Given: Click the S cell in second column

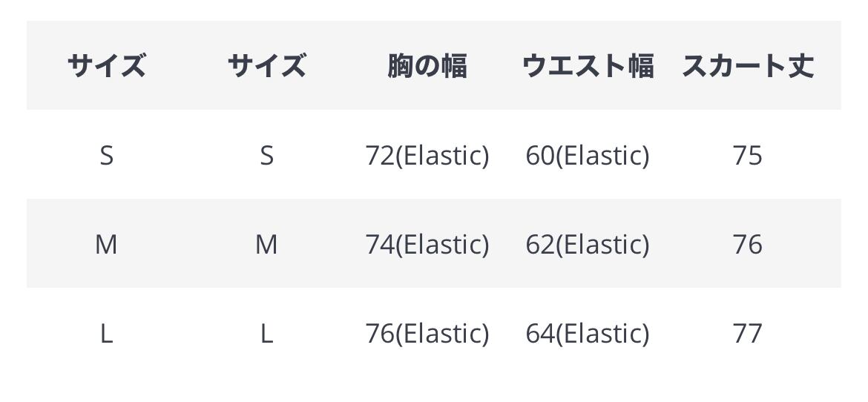Looking at the screenshot, I should (x=266, y=156).
